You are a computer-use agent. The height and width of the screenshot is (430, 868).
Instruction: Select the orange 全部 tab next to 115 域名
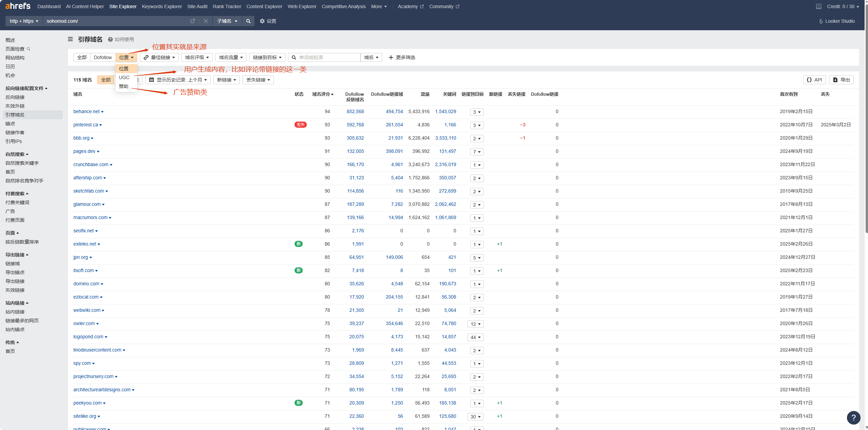(106, 80)
